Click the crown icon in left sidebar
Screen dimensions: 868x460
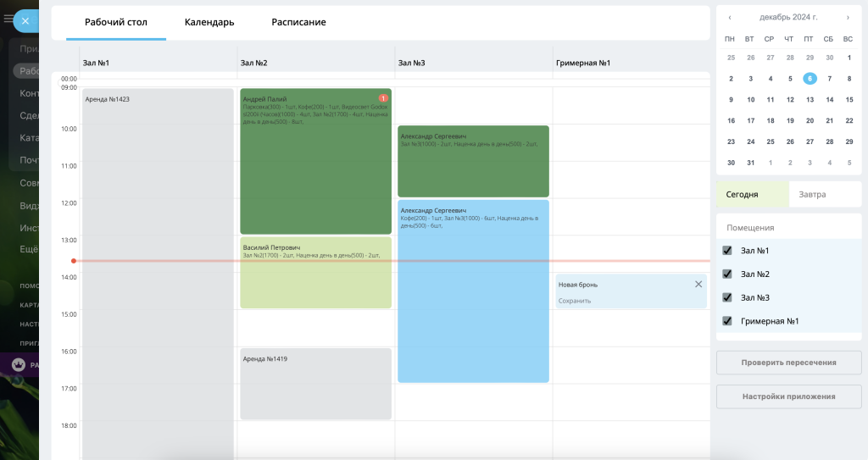point(18,364)
